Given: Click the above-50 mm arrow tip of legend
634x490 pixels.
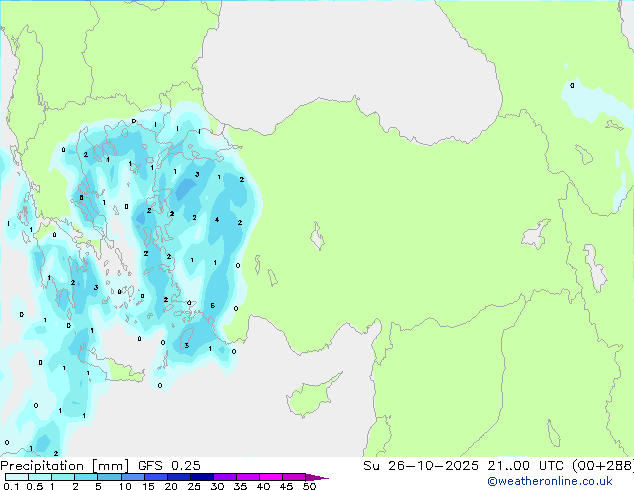Looking at the screenshot, I should (317, 477).
